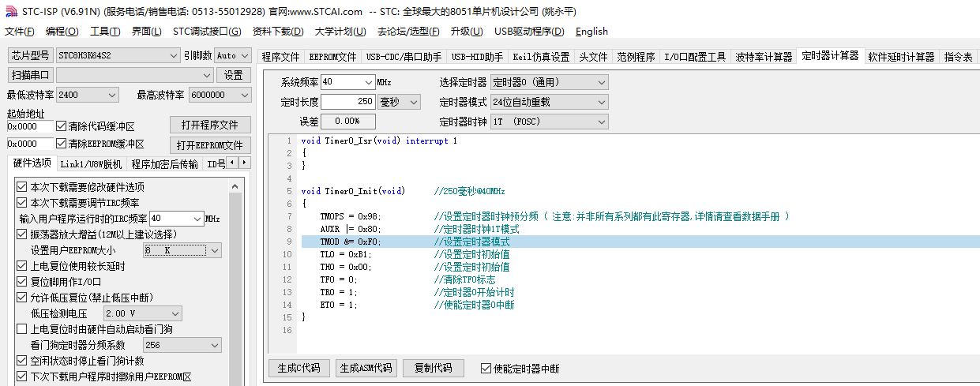Viewport: 980px width, 386px height.
Task: Expand the 定时器模式 dropdown
Action: pyautogui.click(x=603, y=102)
